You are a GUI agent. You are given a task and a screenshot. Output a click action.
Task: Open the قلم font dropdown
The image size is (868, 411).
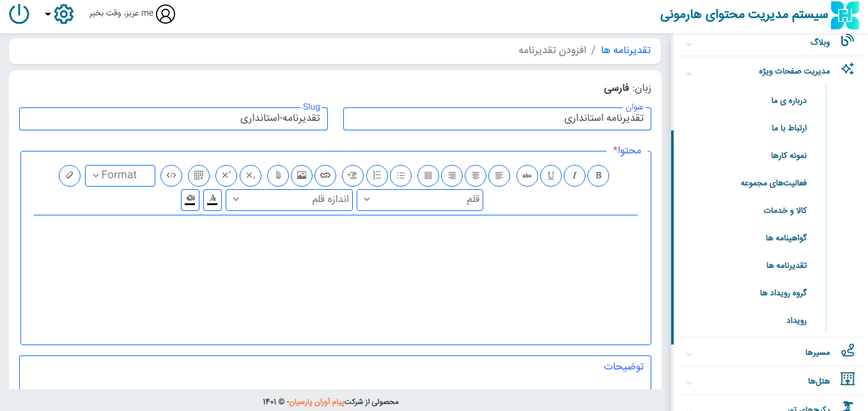tap(420, 199)
